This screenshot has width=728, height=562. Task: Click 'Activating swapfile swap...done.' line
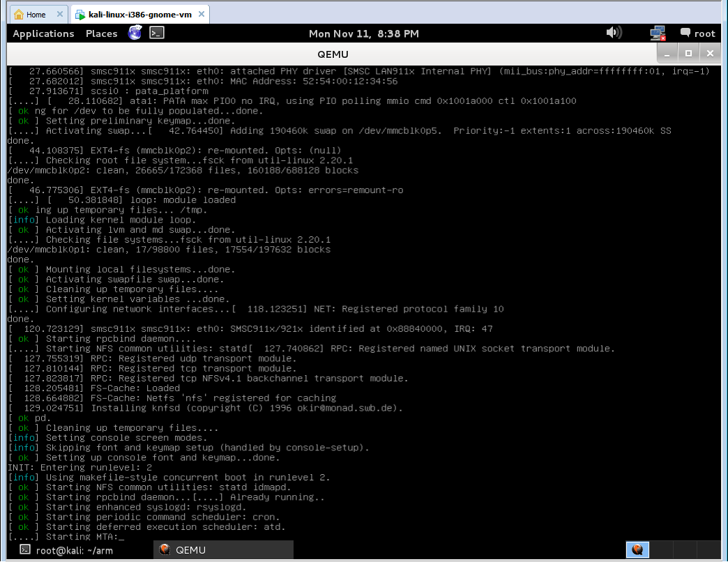coord(116,279)
